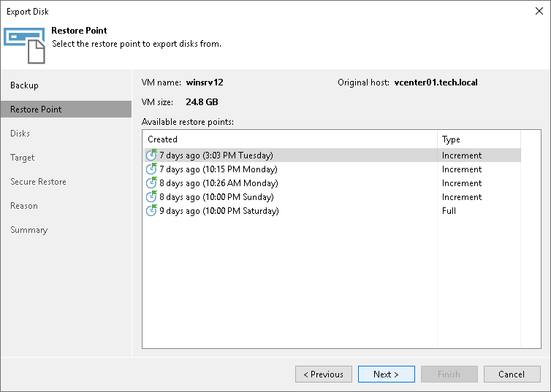Sort restore points by Created column
Screen dimensions: 551x392
290,139
